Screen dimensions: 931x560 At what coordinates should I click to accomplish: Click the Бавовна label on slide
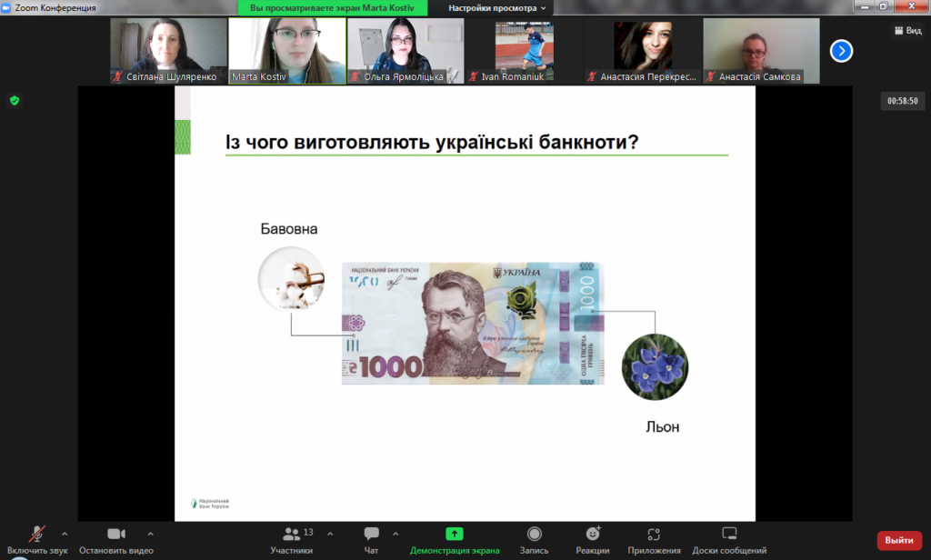coord(289,229)
